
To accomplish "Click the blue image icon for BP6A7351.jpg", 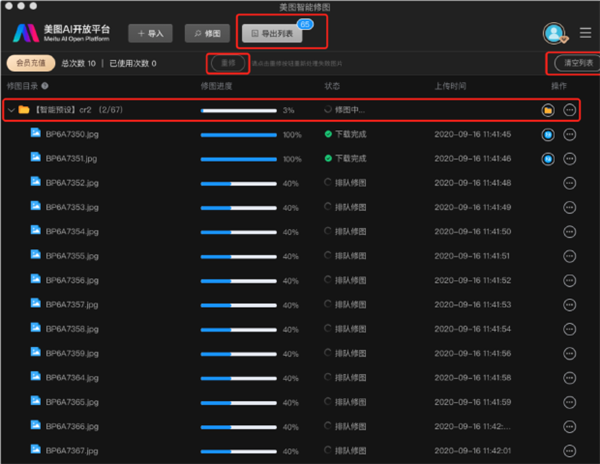I will 548,158.
